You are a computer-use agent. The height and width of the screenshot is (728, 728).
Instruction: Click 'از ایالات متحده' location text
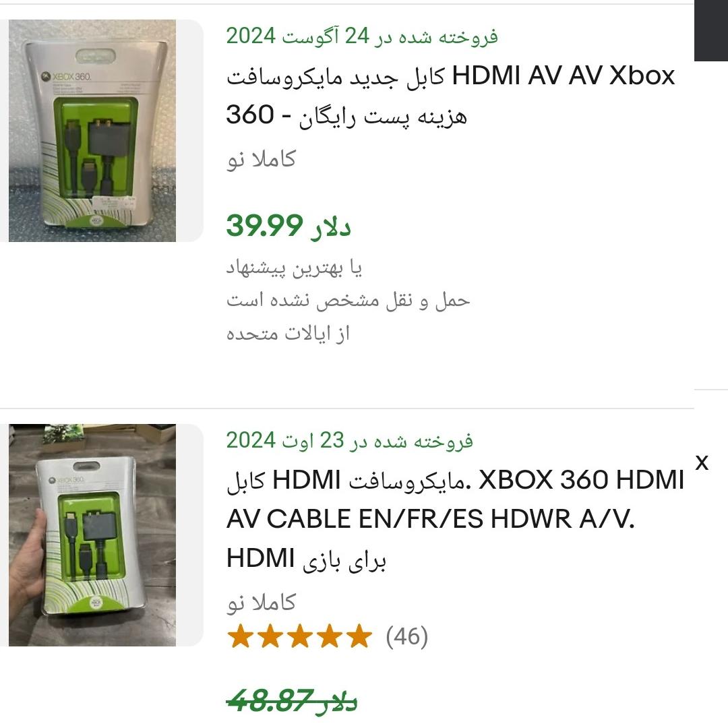(288, 334)
